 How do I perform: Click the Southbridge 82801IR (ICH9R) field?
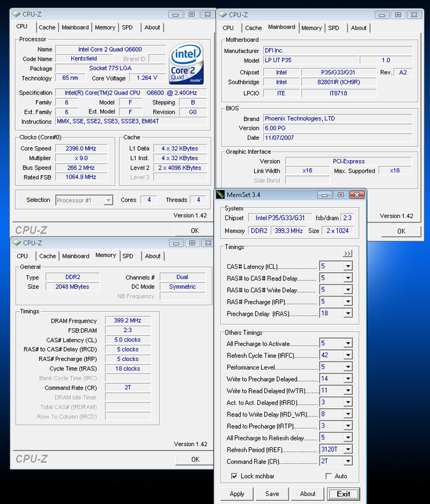[339, 82]
